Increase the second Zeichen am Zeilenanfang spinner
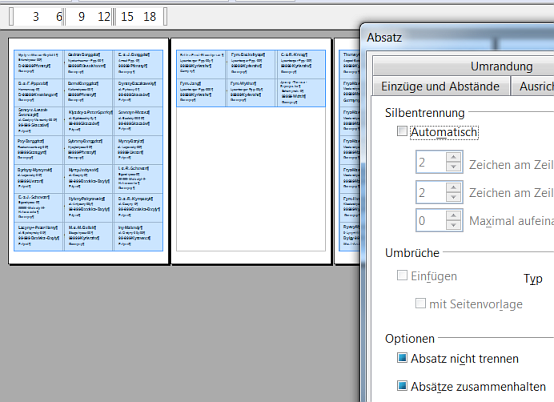The height and width of the screenshot is (402, 554). (453, 187)
